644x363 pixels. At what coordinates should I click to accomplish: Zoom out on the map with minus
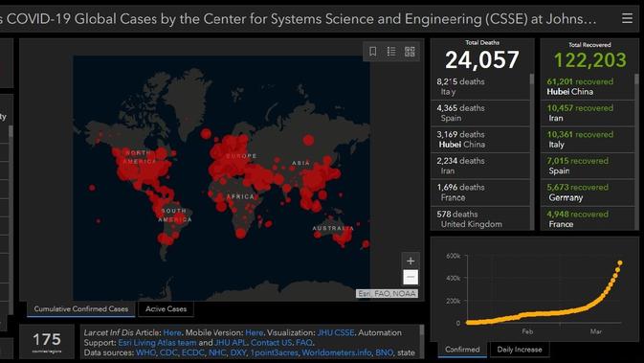pyautogui.click(x=411, y=277)
